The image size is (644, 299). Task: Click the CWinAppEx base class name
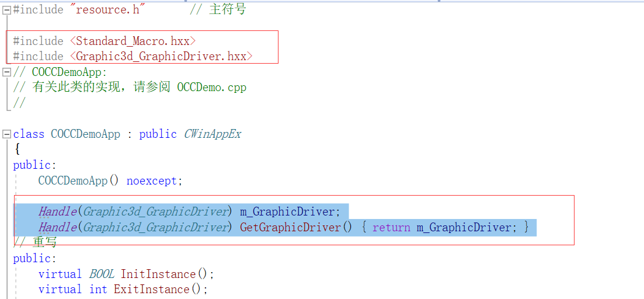(213, 134)
